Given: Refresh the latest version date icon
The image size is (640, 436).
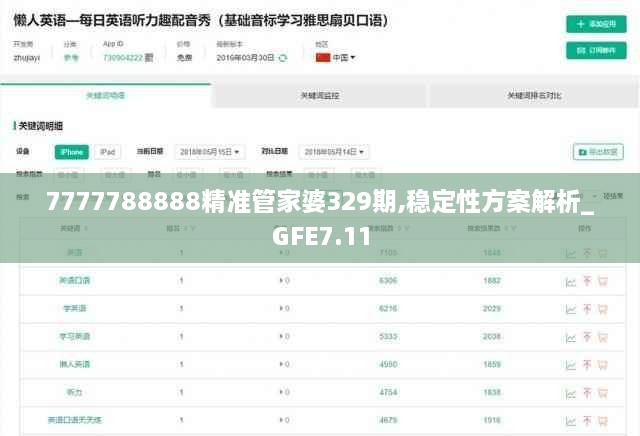Looking at the screenshot, I should tap(282, 58).
